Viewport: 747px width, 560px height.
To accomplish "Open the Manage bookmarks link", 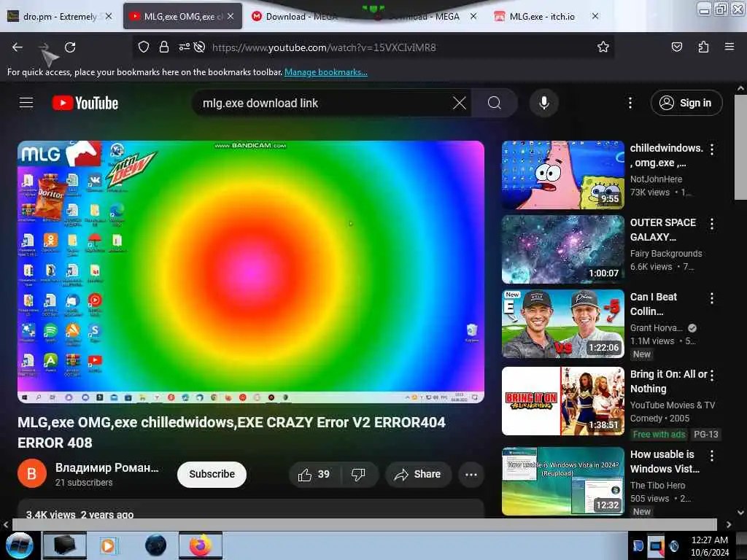I will [326, 72].
